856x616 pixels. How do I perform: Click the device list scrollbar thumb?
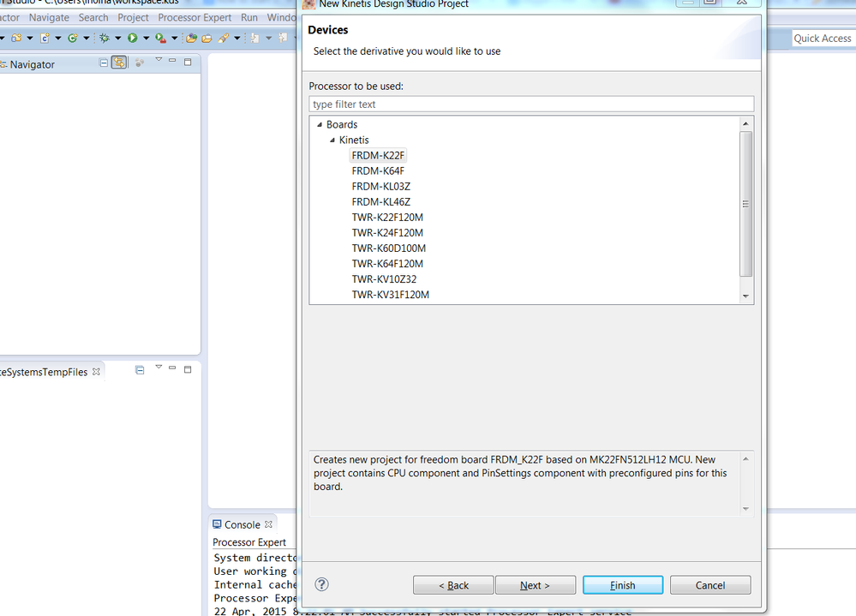pos(745,204)
